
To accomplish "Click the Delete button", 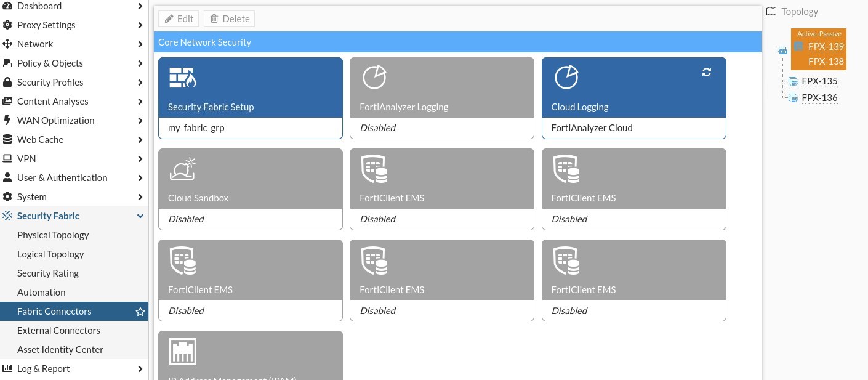I will coord(229,18).
